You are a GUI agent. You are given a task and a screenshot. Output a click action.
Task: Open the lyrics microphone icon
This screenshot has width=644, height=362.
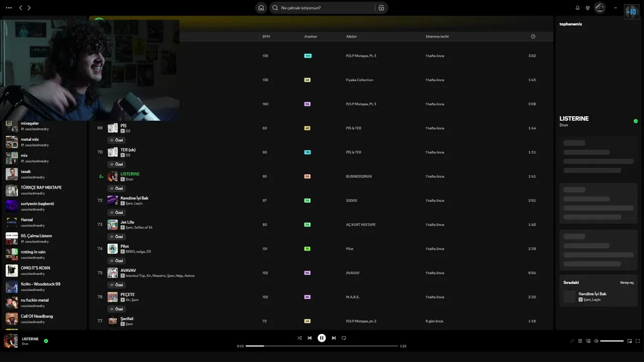pos(572,341)
